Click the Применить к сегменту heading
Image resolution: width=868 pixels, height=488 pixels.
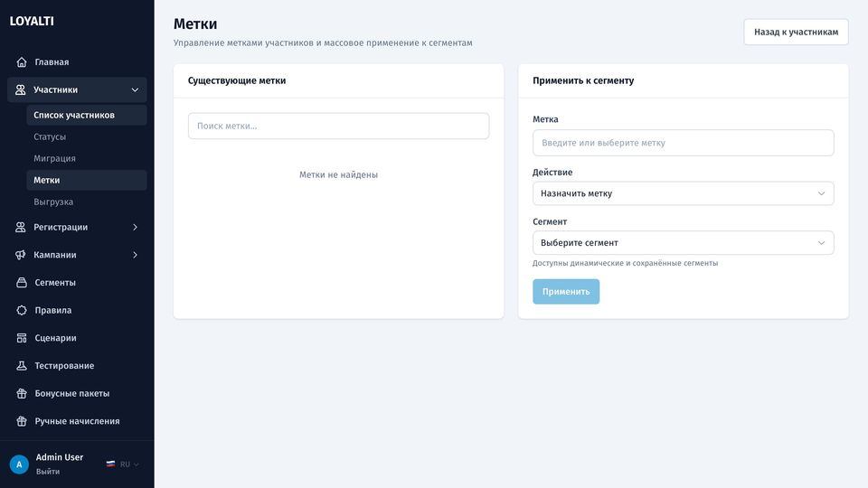(583, 80)
